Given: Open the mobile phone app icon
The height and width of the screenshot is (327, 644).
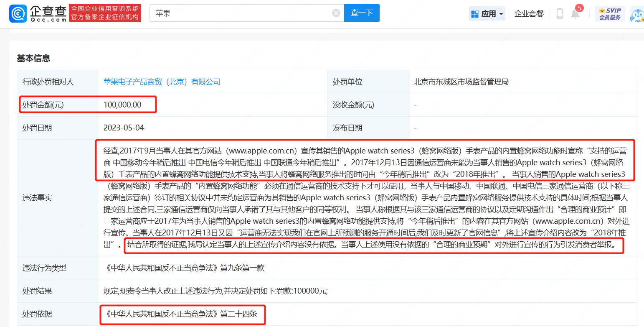Looking at the screenshot, I should (560, 14).
